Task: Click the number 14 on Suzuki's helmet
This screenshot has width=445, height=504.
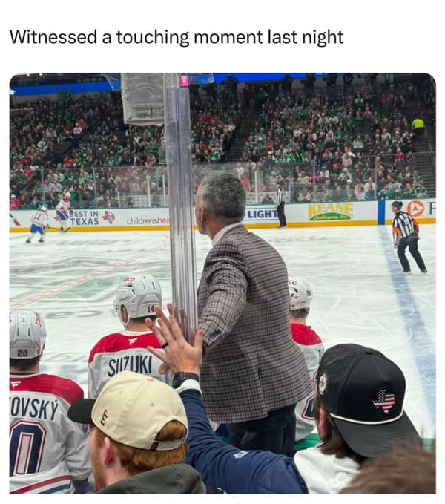Action: pos(151,310)
